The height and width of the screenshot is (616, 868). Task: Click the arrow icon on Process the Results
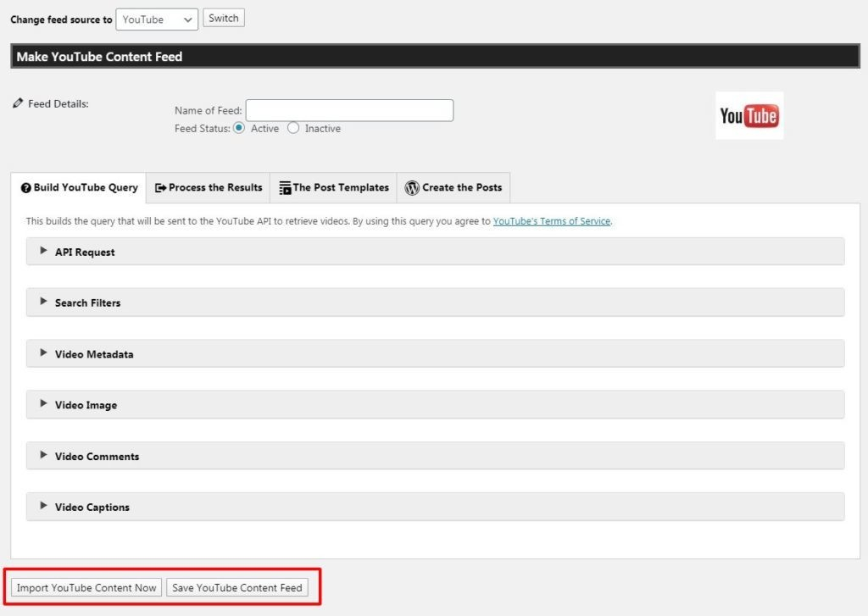coord(160,188)
